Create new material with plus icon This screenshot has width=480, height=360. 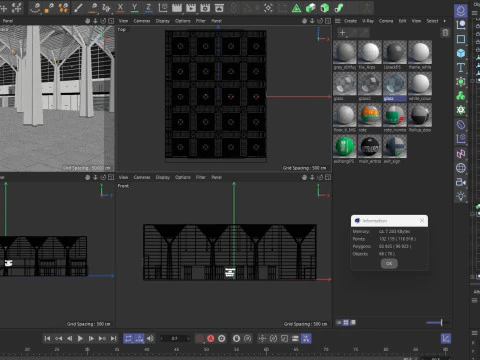(x=342, y=33)
